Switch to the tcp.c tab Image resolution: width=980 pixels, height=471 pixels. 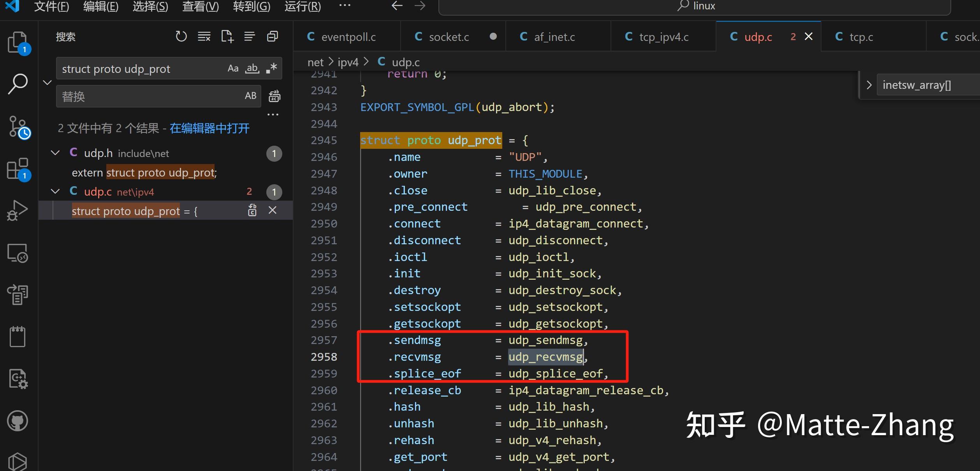873,37
